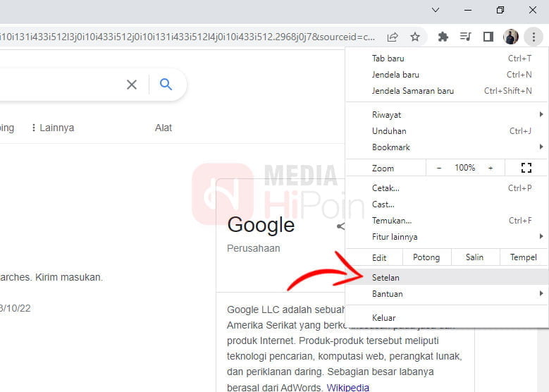Screen dimensions: 549x392
Task: Expand Fitur lainnya submenu
Action: click(447, 237)
